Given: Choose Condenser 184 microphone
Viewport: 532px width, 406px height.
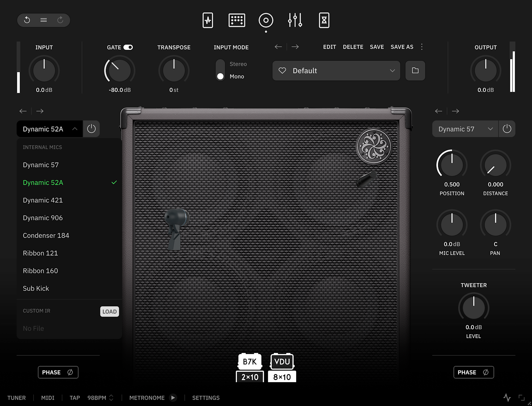Looking at the screenshot, I should click(x=46, y=235).
